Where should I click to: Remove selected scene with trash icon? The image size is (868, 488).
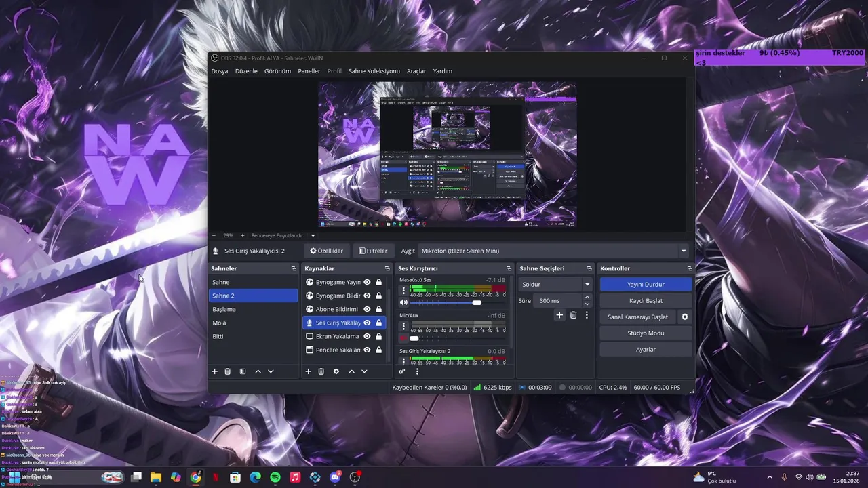(228, 371)
